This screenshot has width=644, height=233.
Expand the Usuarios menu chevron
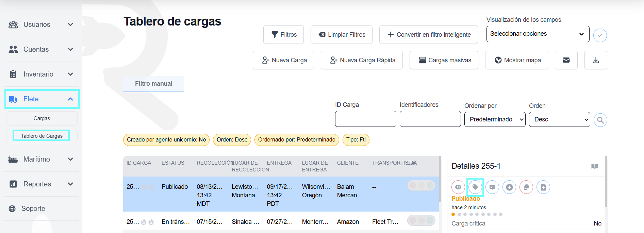click(x=70, y=24)
